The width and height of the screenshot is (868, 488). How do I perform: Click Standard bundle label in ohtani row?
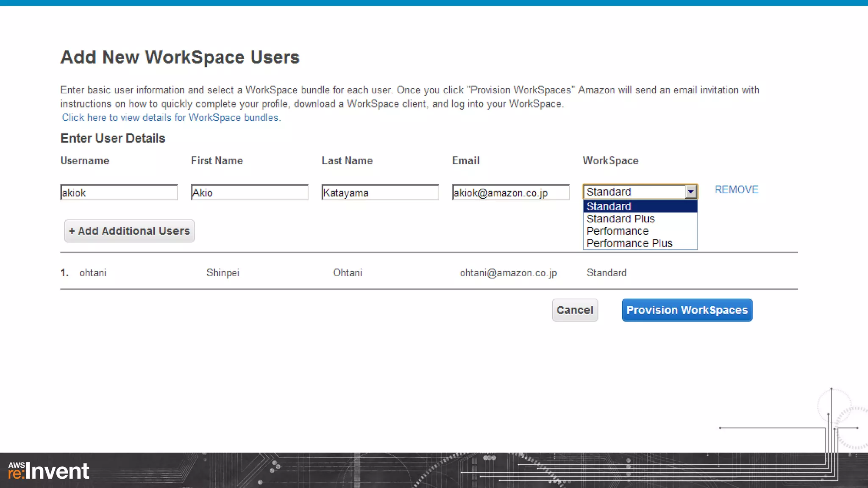point(606,273)
